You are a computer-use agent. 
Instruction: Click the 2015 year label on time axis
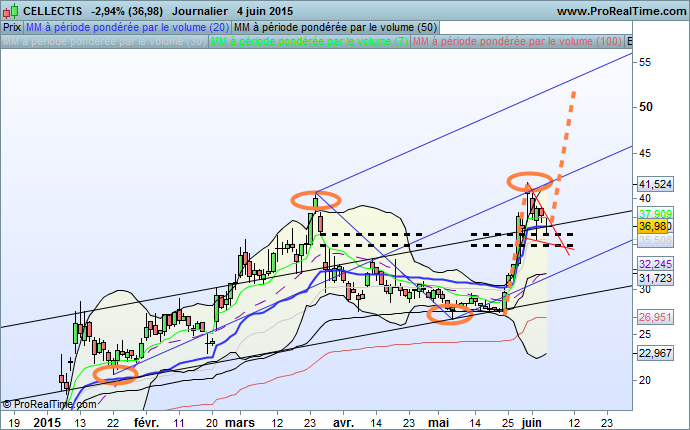[48, 423]
